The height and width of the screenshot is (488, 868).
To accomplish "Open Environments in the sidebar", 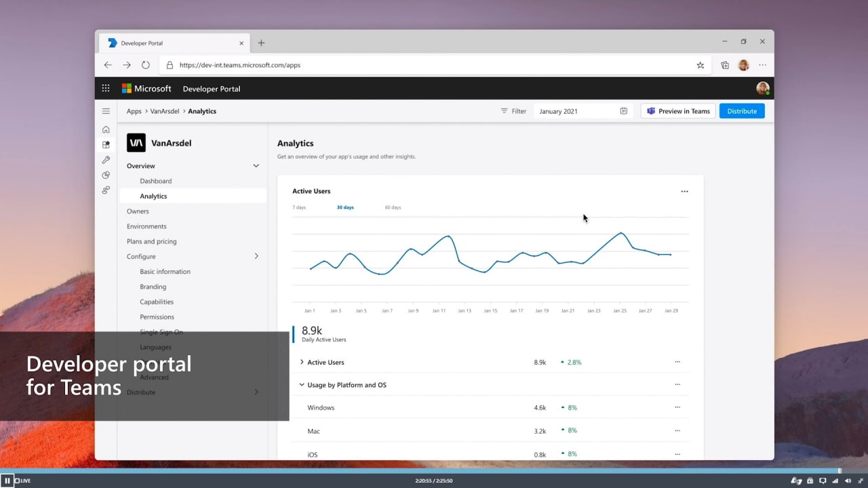I will tap(146, 226).
